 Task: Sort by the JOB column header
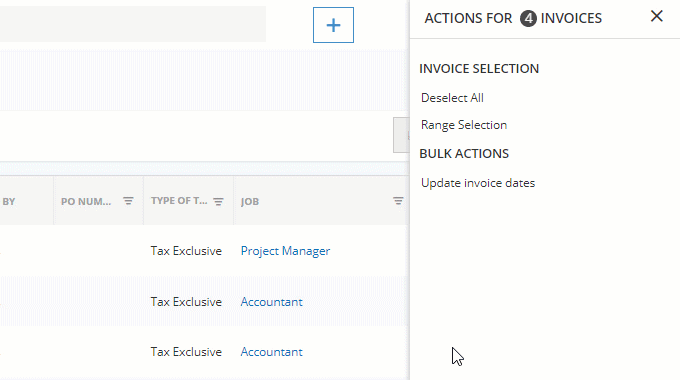pos(250,201)
